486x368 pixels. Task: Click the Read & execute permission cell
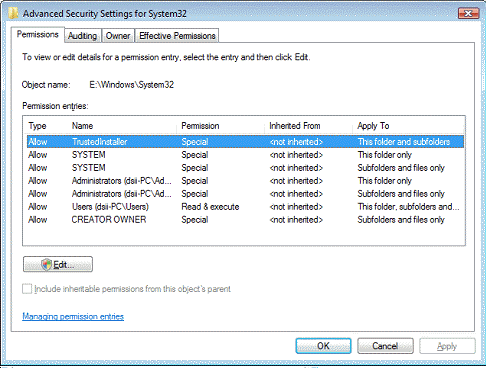click(x=210, y=207)
